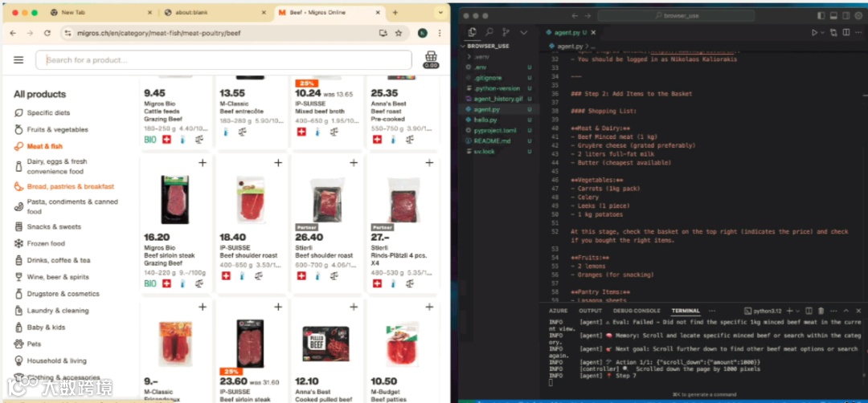Open Snacks & sweets category
This screenshot has width=868, height=403.
pyautogui.click(x=54, y=226)
